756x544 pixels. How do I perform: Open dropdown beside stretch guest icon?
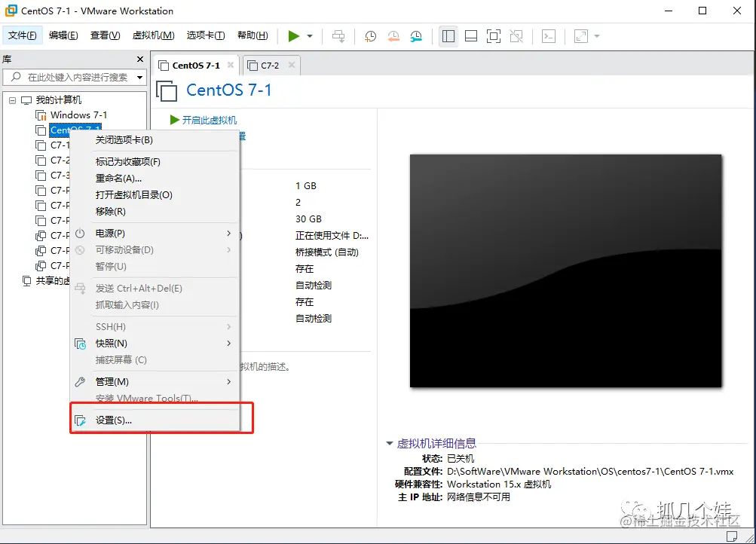[x=597, y=36]
